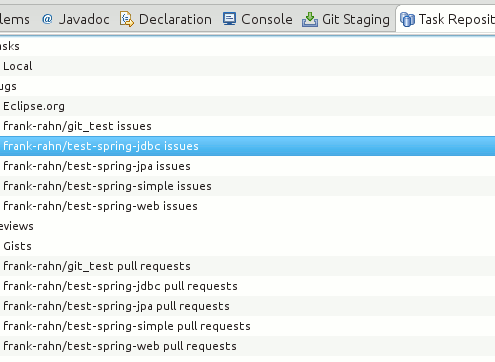495x362 pixels.
Task: Select frank-rahn/git_test issues
Action: [x=247, y=126]
